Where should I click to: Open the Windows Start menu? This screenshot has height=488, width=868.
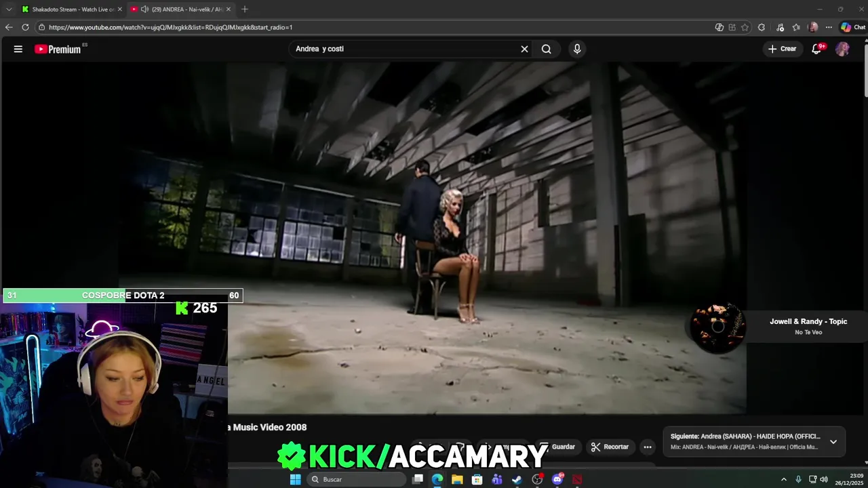point(295,479)
